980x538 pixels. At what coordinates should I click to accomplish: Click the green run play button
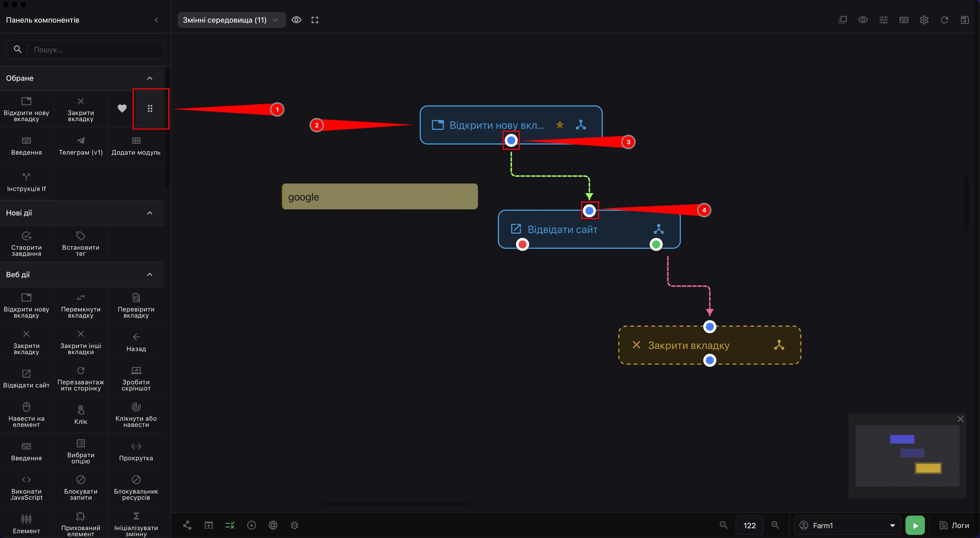tap(915, 525)
